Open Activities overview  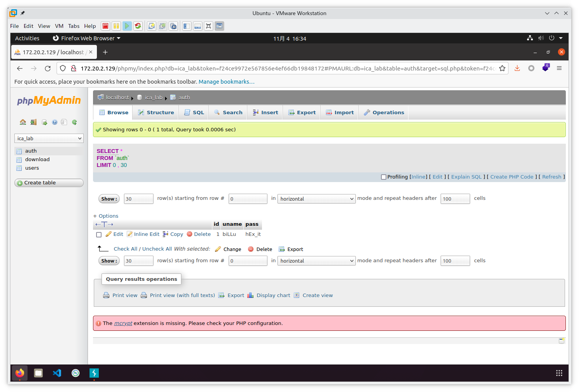click(27, 38)
